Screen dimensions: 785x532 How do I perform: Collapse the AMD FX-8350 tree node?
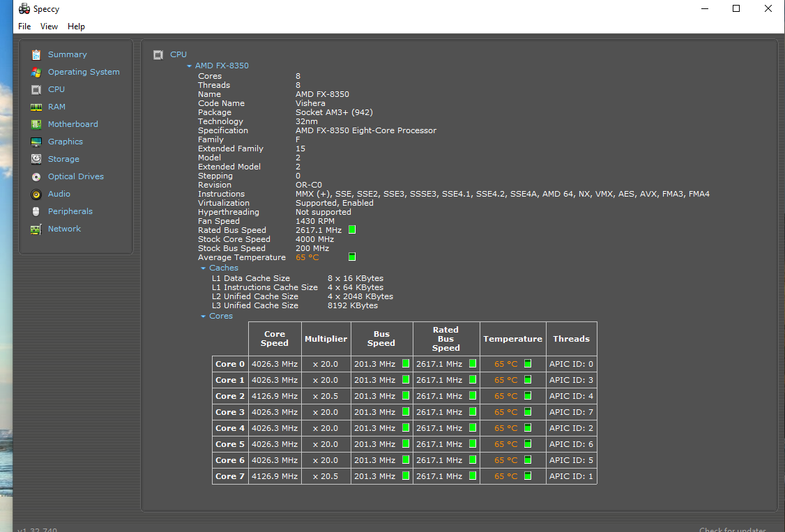click(x=189, y=66)
